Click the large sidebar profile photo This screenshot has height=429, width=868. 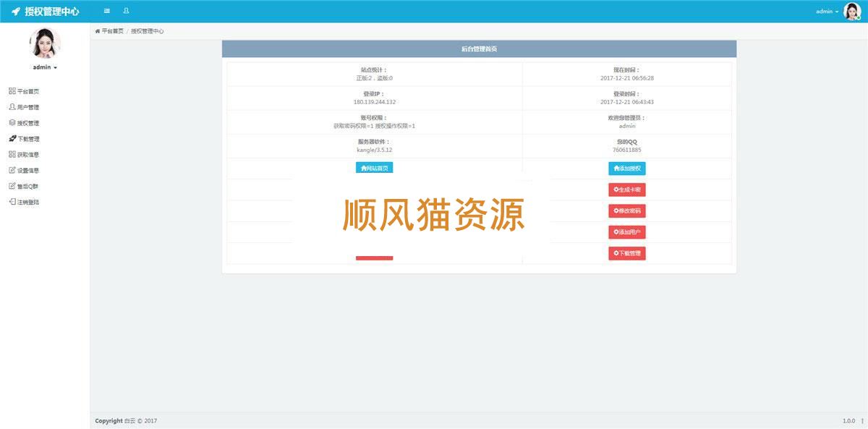point(45,43)
